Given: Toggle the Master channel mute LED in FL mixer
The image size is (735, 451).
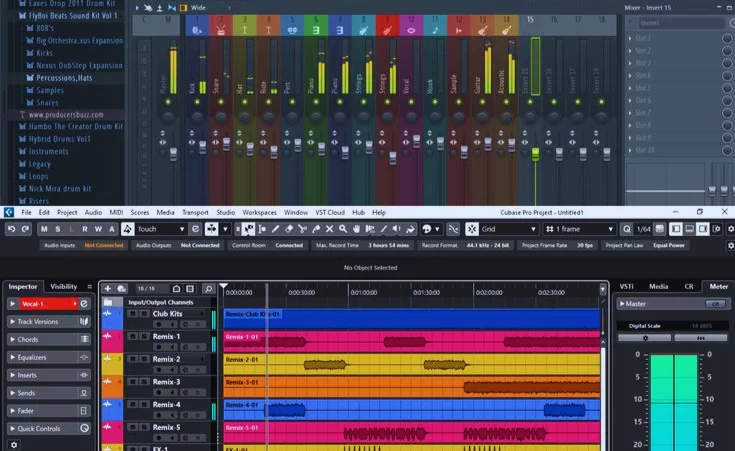Looking at the screenshot, I should tap(168, 102).
